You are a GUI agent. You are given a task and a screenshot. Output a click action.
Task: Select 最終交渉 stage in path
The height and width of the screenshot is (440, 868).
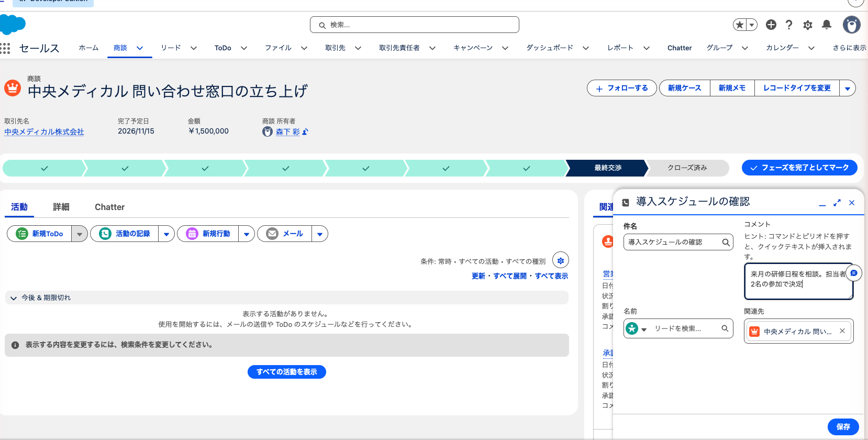pyautogui.click(x=607, y=168)
